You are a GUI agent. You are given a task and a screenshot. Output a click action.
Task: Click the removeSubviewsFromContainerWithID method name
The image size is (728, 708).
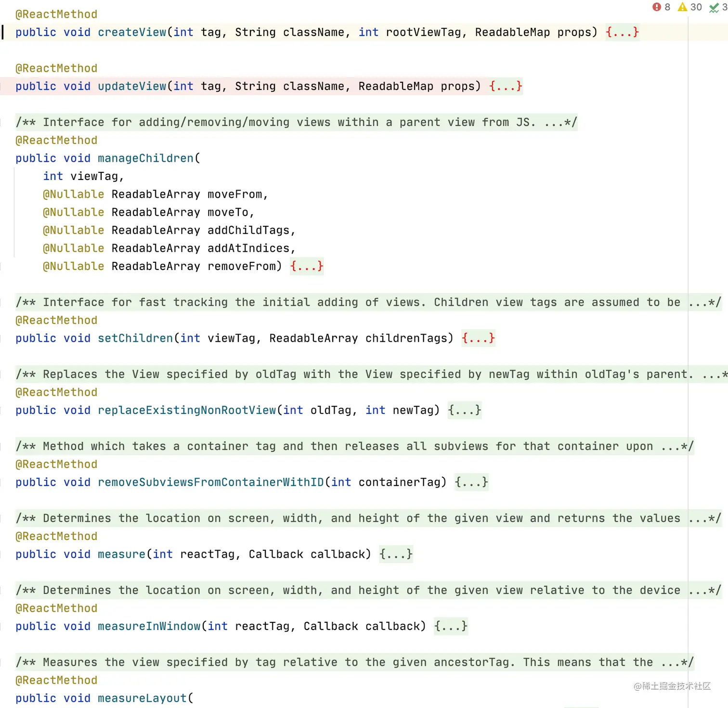(211, 482)
